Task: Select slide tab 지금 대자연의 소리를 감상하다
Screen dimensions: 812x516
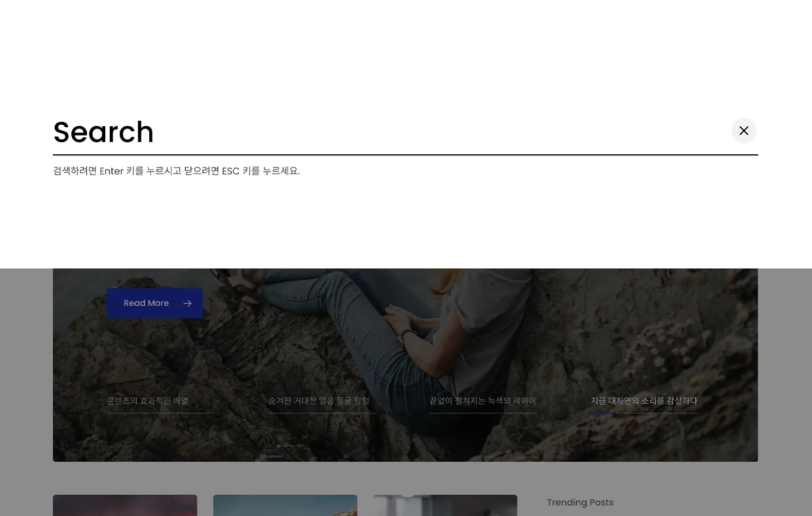Action: click(x=644, y=401)
